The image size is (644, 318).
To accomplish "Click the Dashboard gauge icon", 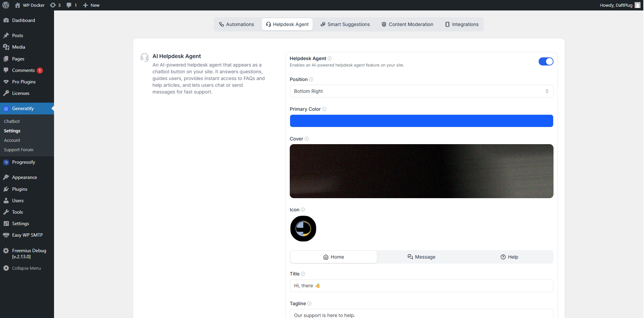I will (x=6, y=20).
